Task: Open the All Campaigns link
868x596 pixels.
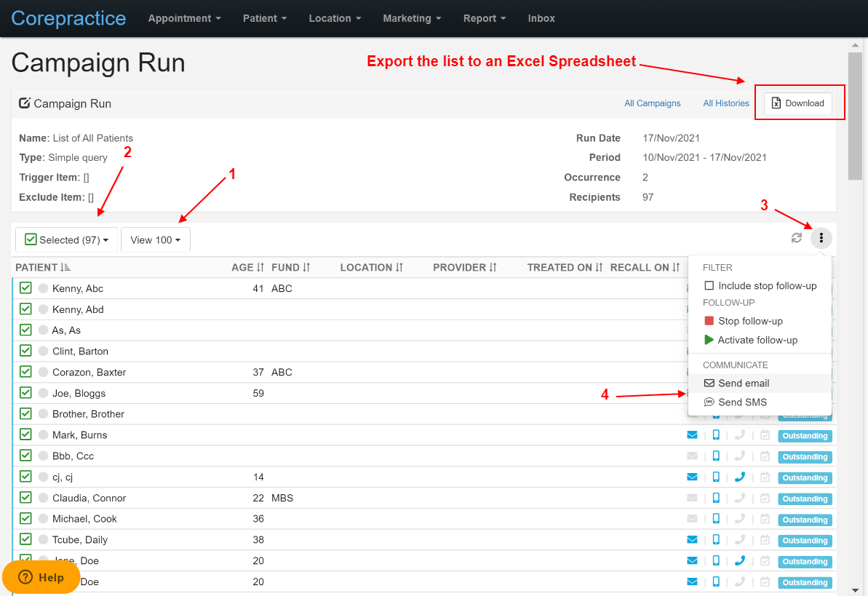Action: point(652,103)
